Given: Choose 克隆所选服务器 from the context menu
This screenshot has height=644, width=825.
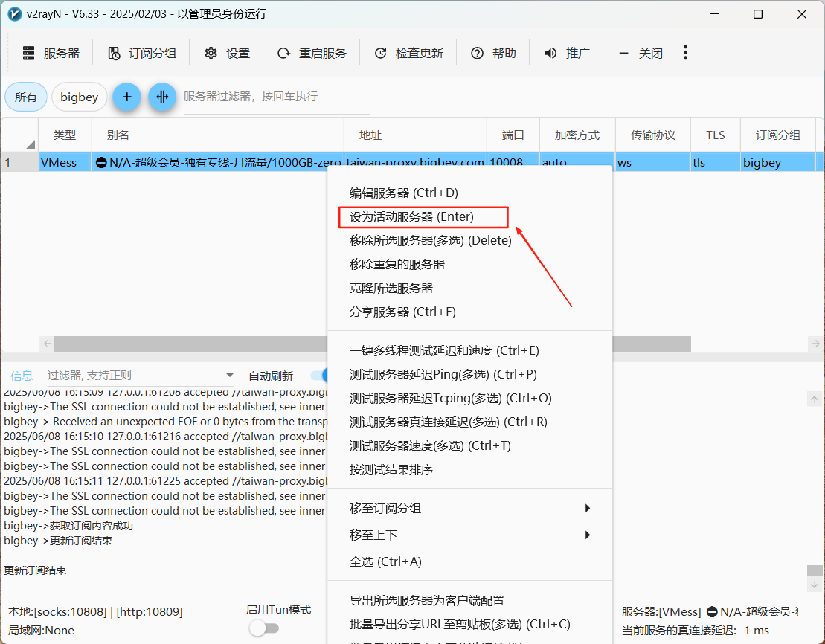Looking at the screenshot, I should pos(391,288).
